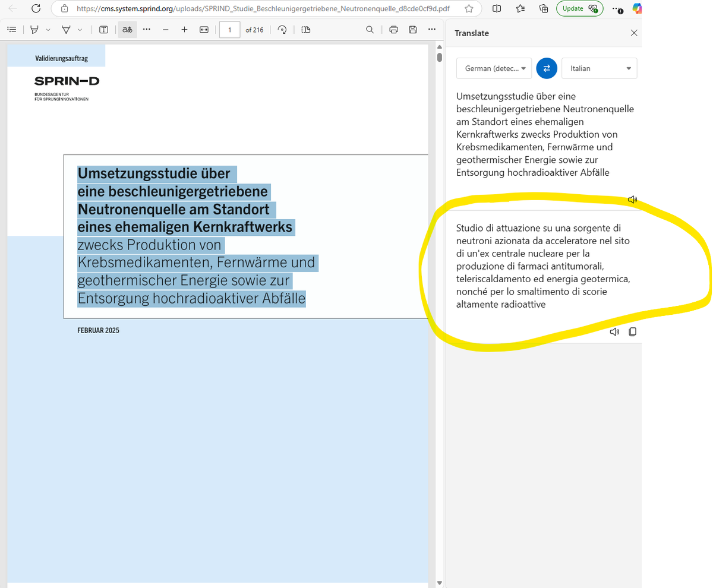Viewport: 713px width, 588px height.
Task: Zoom in with the plus icon
Action: coord(185,30)
